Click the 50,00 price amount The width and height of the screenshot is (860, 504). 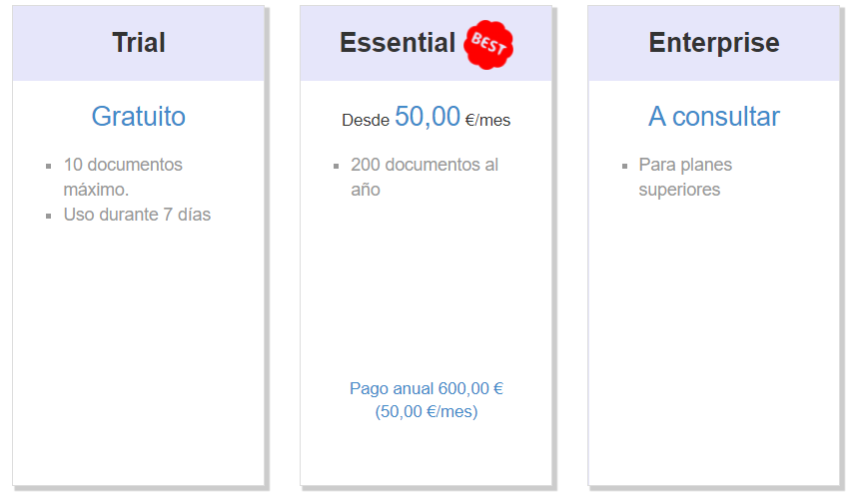(428, 116)
